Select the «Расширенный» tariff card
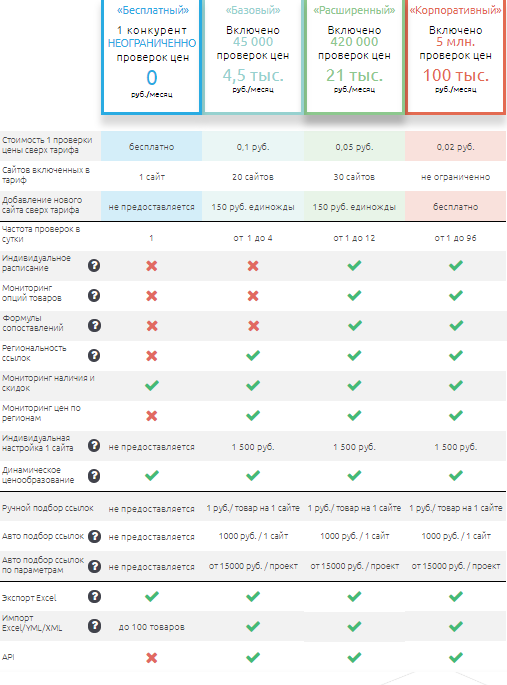The width and height of the screenshot is (507, 685). pos(354,57)
